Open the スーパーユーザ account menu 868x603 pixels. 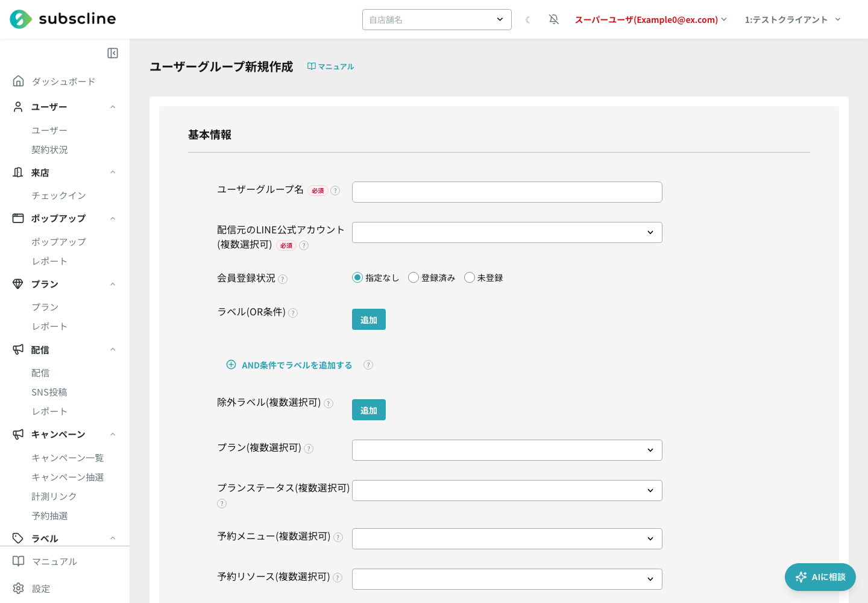[x=651, y=20]
